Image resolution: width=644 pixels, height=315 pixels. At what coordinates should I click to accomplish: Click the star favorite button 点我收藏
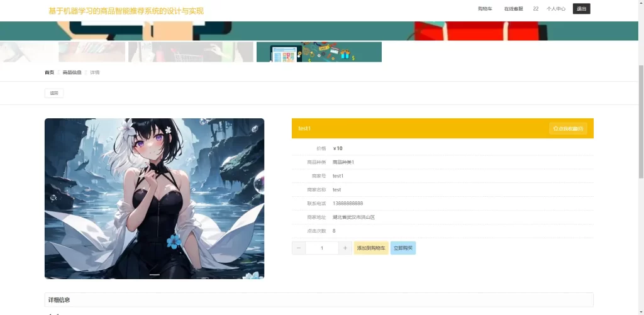568,128
